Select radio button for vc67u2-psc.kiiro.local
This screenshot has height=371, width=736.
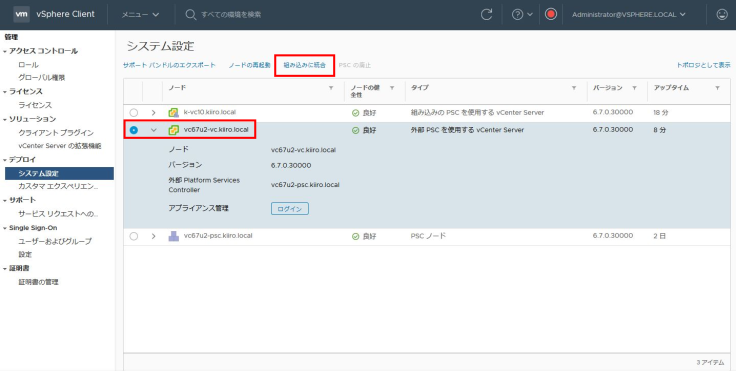tap(134, 236)
